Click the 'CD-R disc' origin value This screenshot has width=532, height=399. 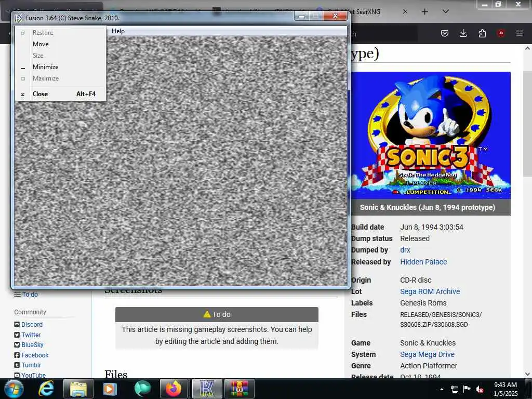[416, 280]
